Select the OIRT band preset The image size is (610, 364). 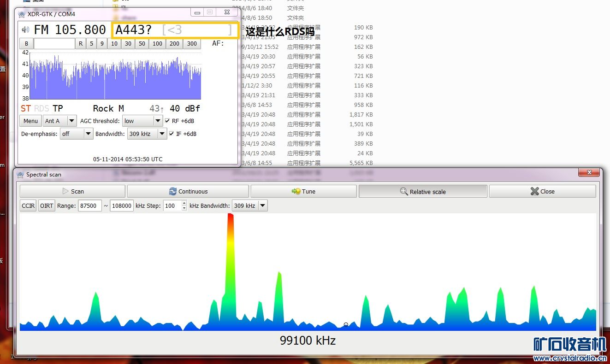click(47, 205)
